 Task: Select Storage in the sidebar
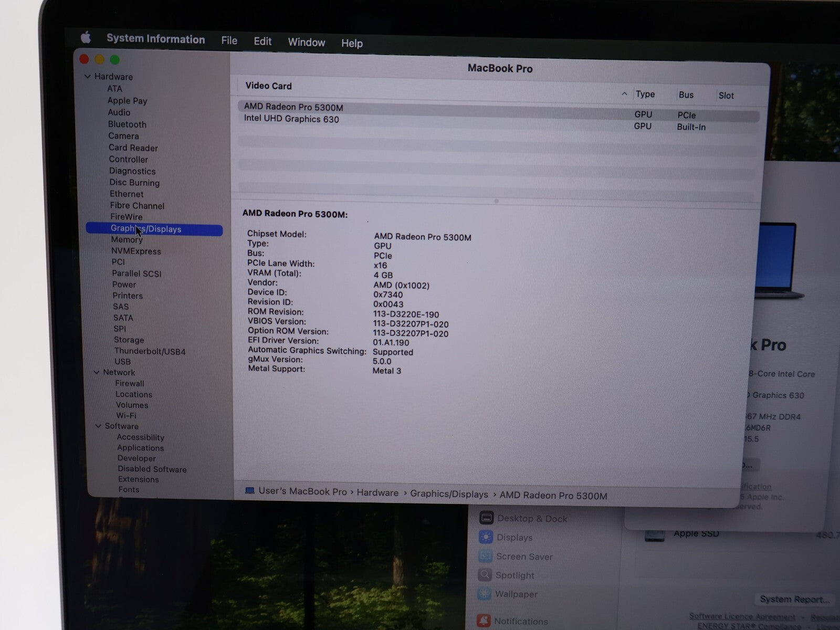point(129,340)
